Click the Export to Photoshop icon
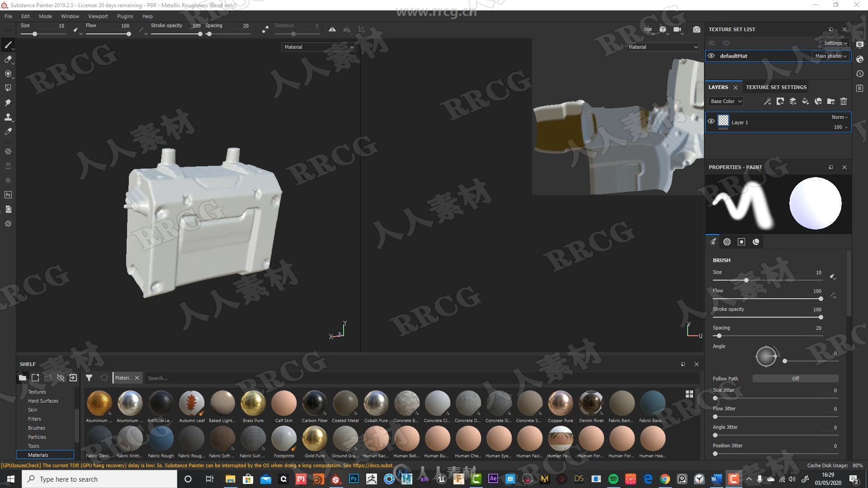Screen dimensions: 868x488 (x=8, y=195)
